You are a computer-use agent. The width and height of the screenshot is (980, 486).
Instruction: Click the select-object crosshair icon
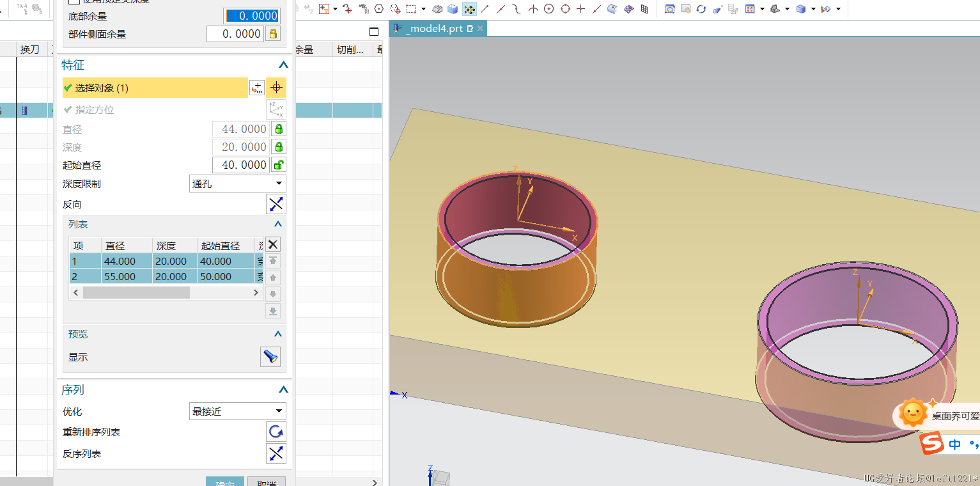pyautogui.click(x=276, y=88)
